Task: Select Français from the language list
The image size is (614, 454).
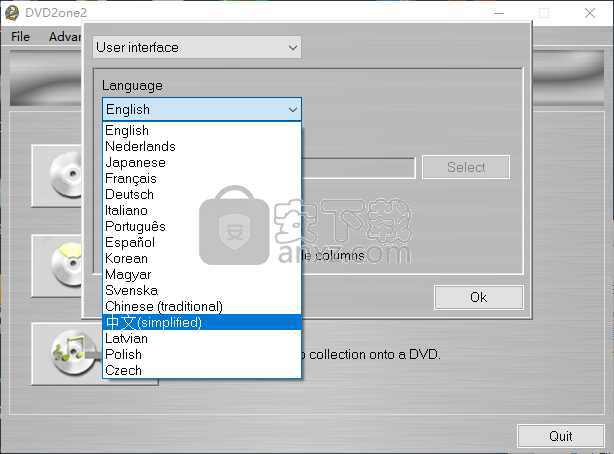Action: 202,179
